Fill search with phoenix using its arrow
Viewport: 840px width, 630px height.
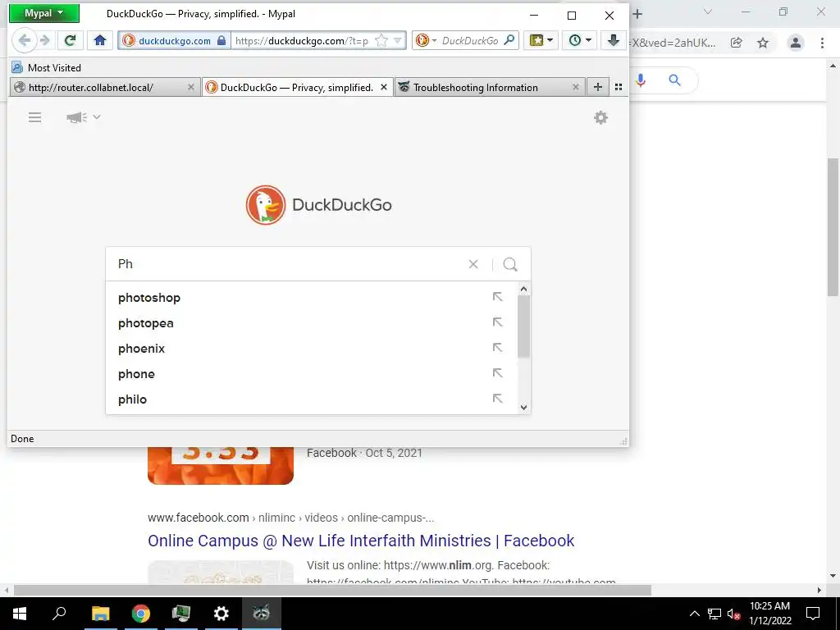[497, 348]
